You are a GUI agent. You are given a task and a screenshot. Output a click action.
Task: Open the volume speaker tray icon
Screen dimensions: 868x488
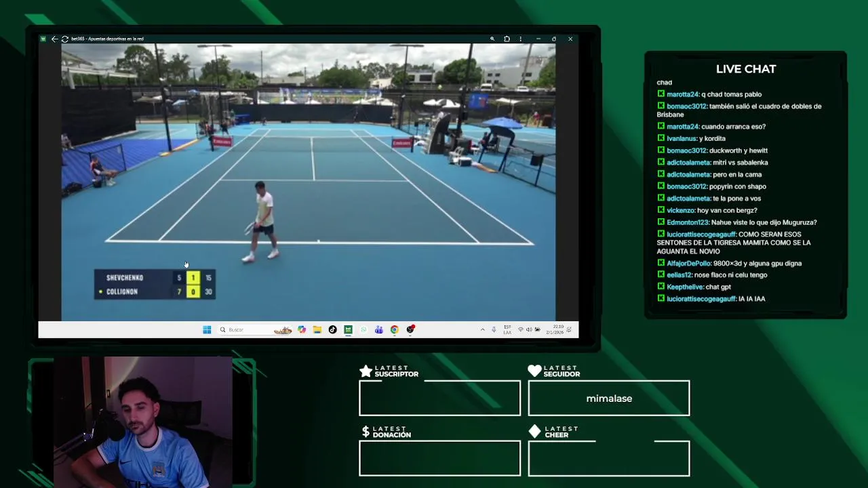tap(529, 329)
